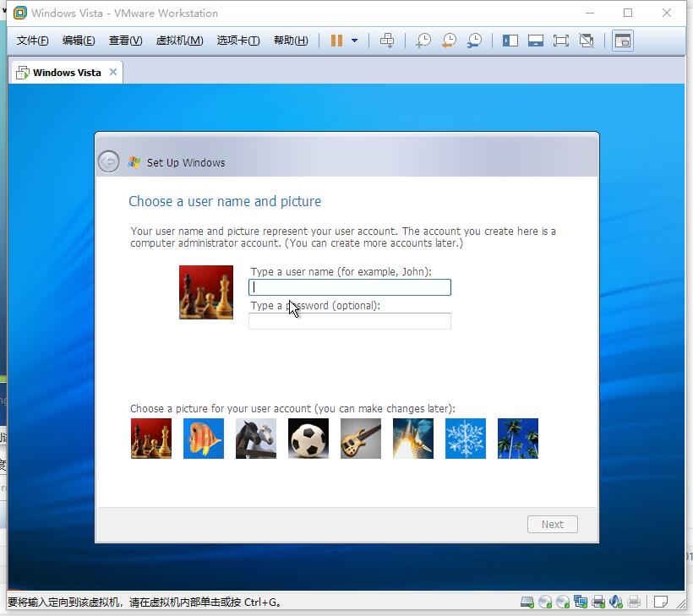Click the Next button
Image resolution: width=693 pixels, height=616 pixels.
(x=553, y=524)
